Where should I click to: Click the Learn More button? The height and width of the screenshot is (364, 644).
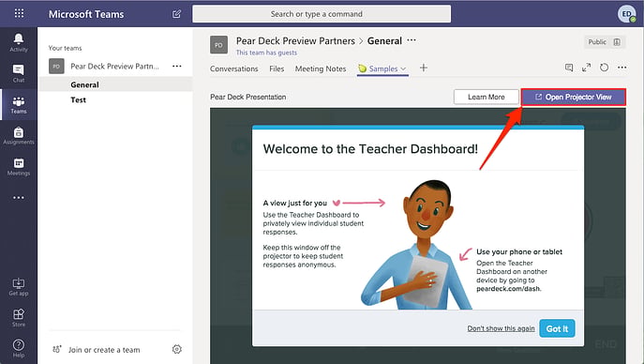point(487,97)
